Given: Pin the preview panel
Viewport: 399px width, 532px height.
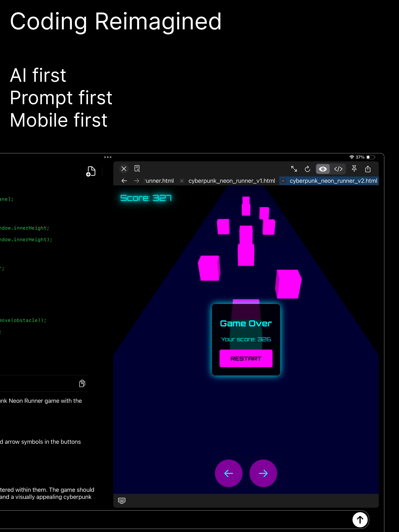Looking at the screenshot, I should [x=354, y=169].
